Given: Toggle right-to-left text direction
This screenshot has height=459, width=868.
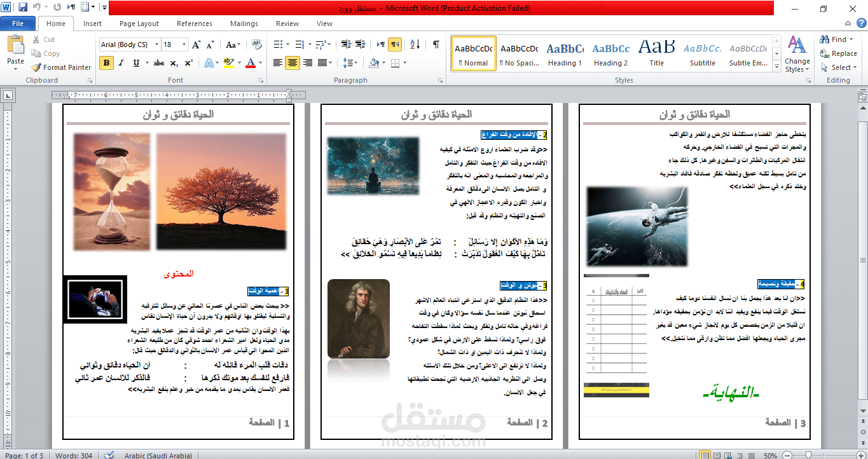Looking at the screenshot, I should tap(395, 45).
